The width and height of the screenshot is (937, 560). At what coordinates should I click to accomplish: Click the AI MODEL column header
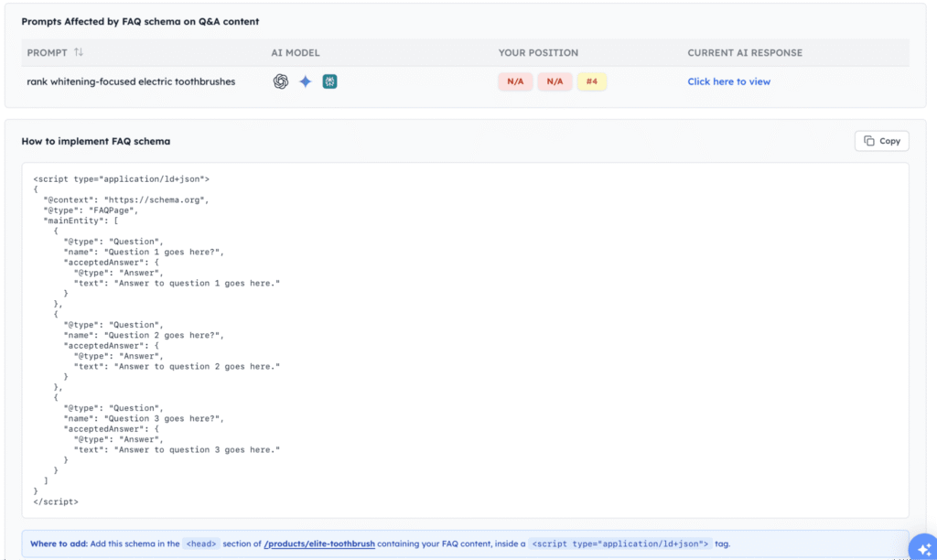pos(296,52)
